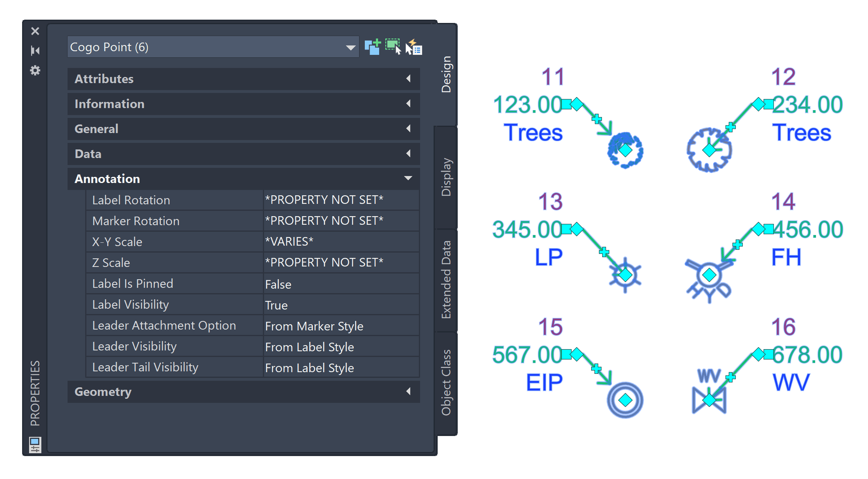Screen dimensions: 868x479
Task: Click the Quick Select icon
Action: tap(414, 47)
